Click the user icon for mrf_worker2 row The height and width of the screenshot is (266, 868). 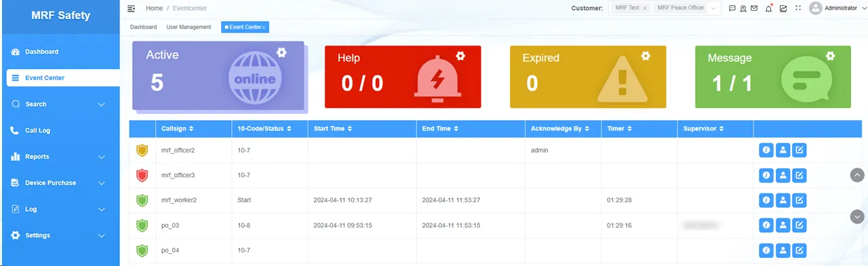click(x=783, y=200)
